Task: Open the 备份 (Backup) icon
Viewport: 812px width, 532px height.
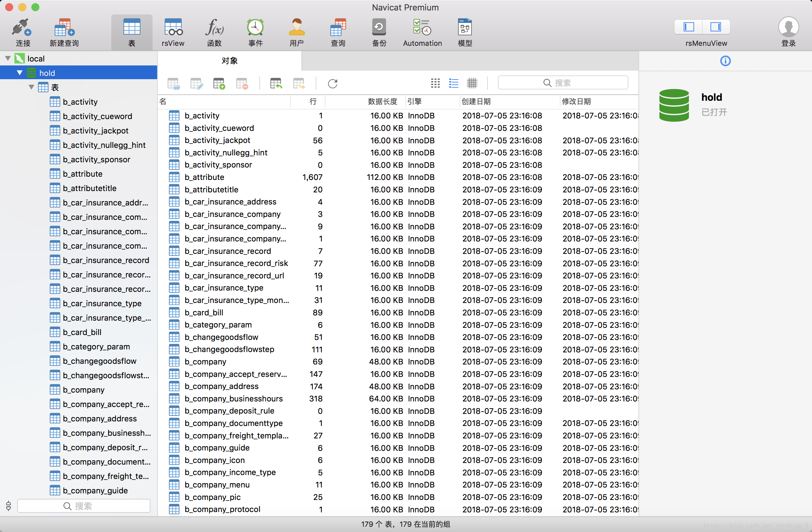Action: (x=379, y=28)
